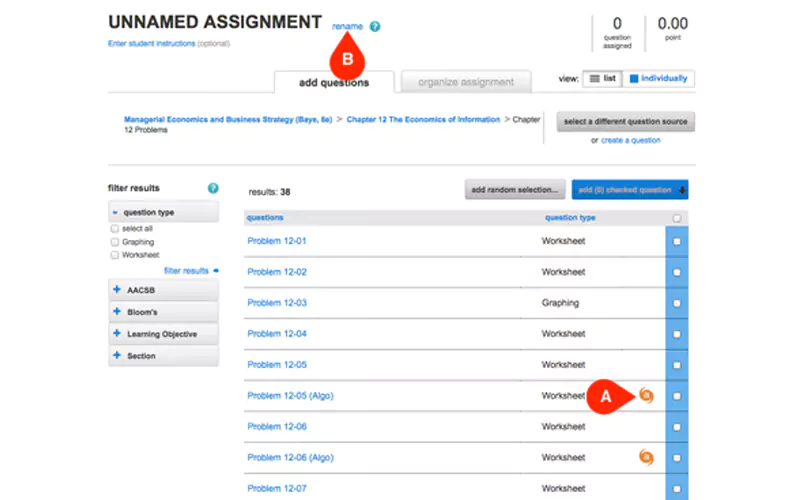This screenshot has height=500, width=800.
Task: Switch to list view
Action: (603, 79)
